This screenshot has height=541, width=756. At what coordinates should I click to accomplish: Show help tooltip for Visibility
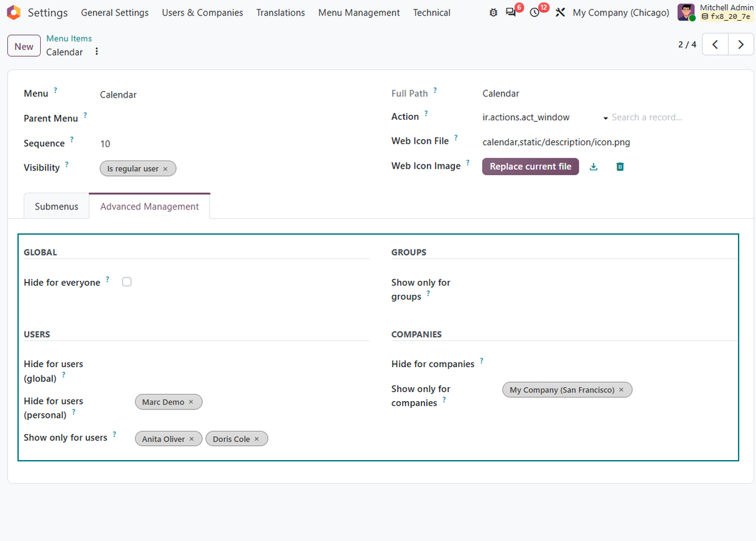(x=67, y=165)
